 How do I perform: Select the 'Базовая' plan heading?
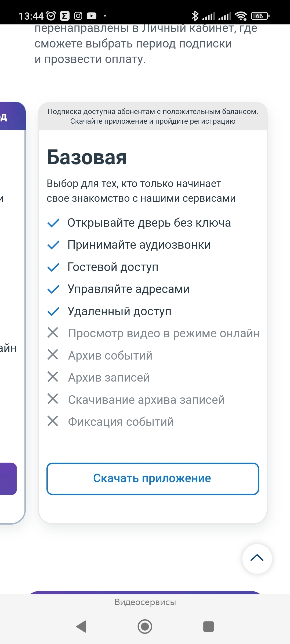(87, 157)
